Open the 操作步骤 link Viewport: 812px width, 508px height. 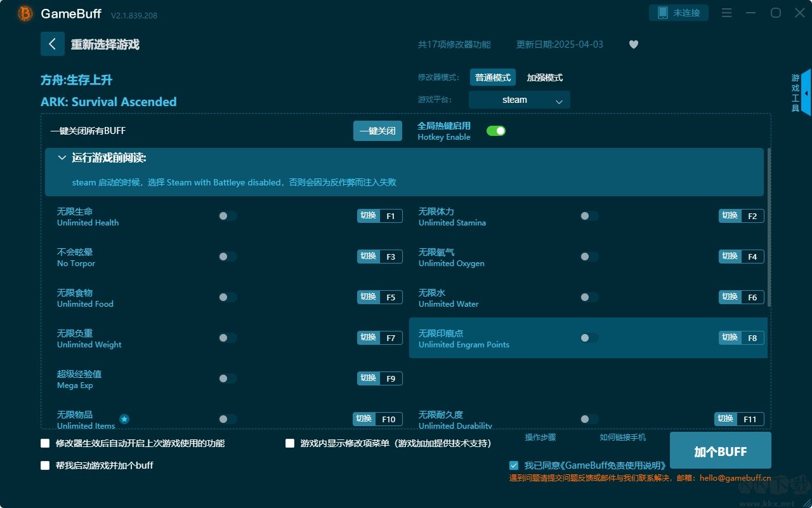[x=540, y=437]
